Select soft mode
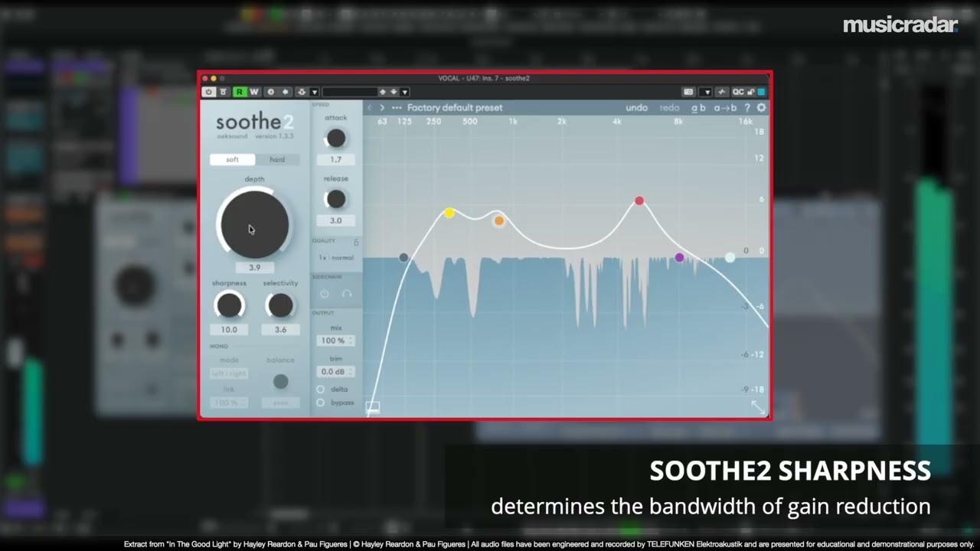Viewport: 980px width, 551px height. [232, 159]
